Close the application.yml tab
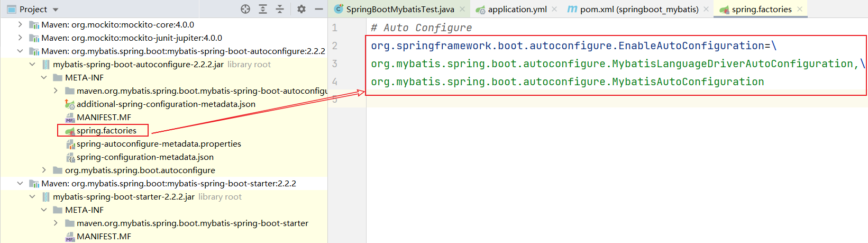This screenshot has width=868, height=243. [x=554, y=9]
